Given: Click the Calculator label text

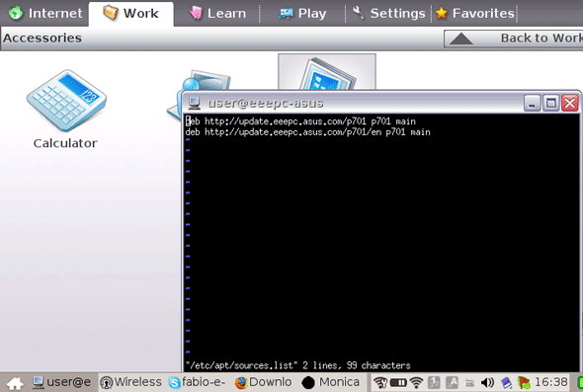Looking at the screenshot, I should [65, 143].
